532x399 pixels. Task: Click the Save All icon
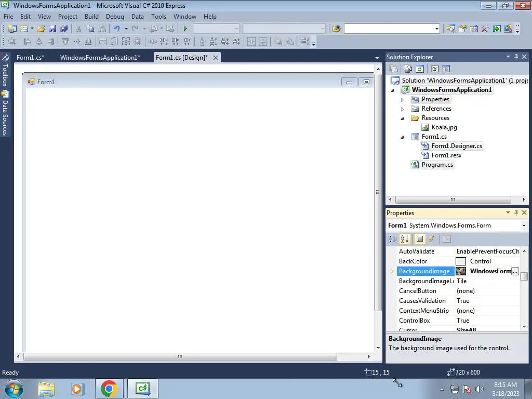point(64,29)
